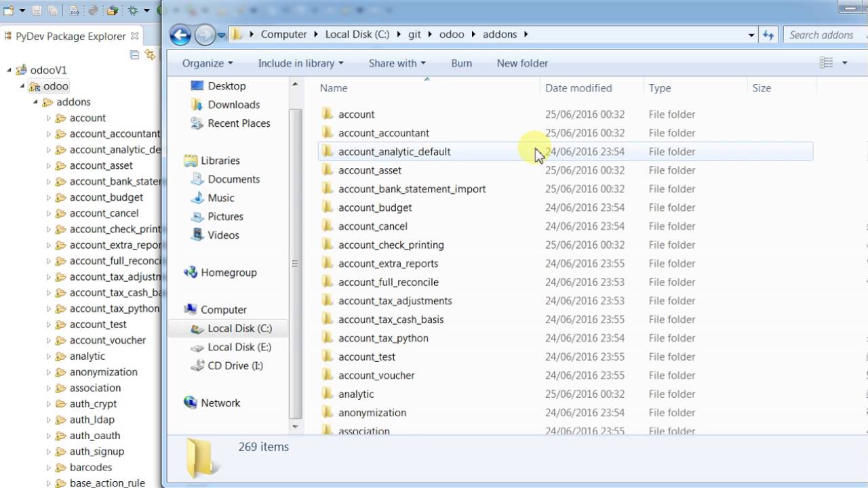The width and height of the screenshot is (868, 488).
Task: Open the Debug dropdown arrow in Eclipse toolbar
Action: (x=146, y=10)
